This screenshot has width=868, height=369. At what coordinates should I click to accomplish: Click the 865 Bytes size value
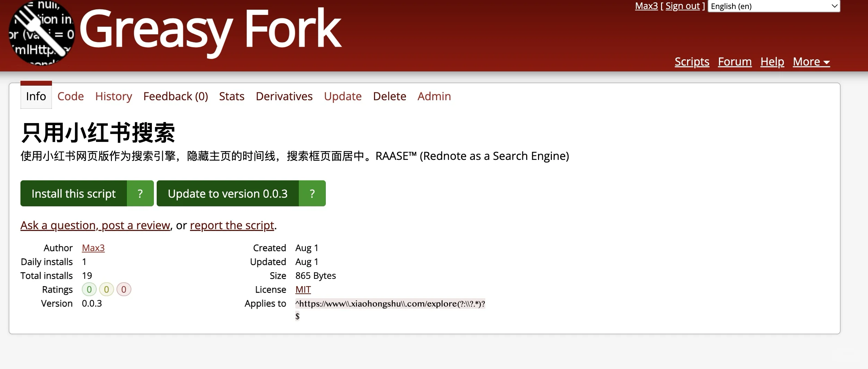pyautogui.click(x=315, y=276)
